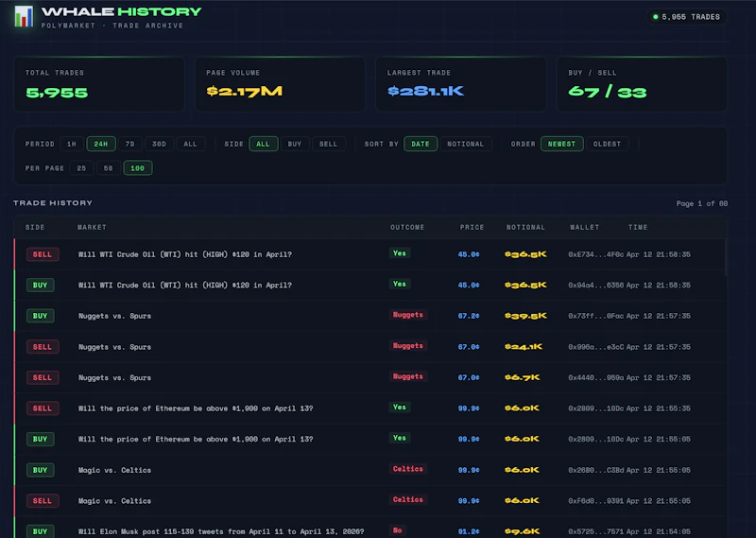
Task: Click wallet 0x94a4...6356
Action: [x=596, y=286]
